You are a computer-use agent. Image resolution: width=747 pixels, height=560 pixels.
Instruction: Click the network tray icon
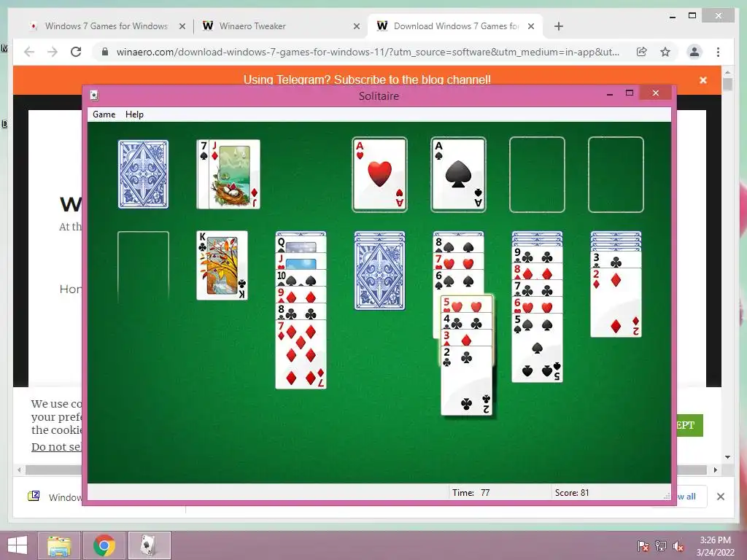coord(661,546)
